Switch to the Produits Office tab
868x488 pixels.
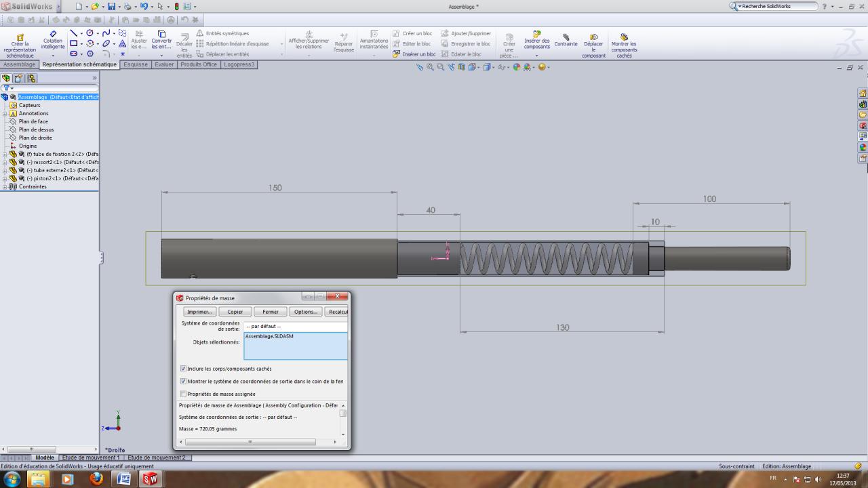point(199,64)
